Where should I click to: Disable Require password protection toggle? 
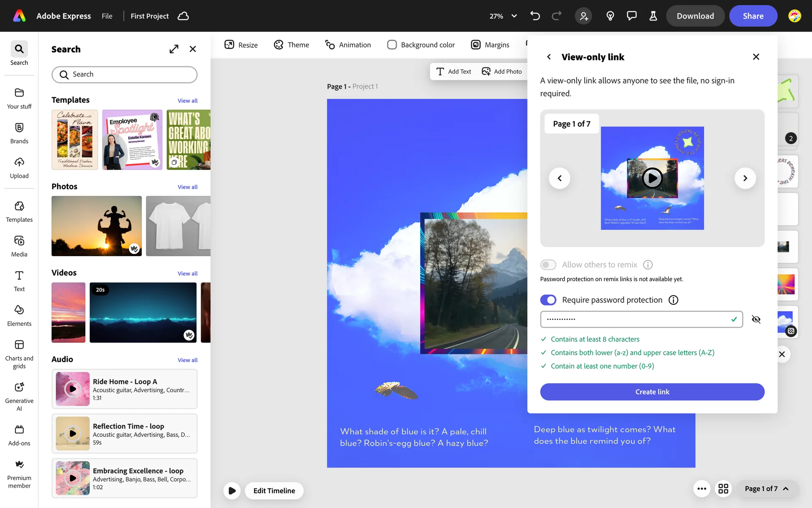pos(548,300)
